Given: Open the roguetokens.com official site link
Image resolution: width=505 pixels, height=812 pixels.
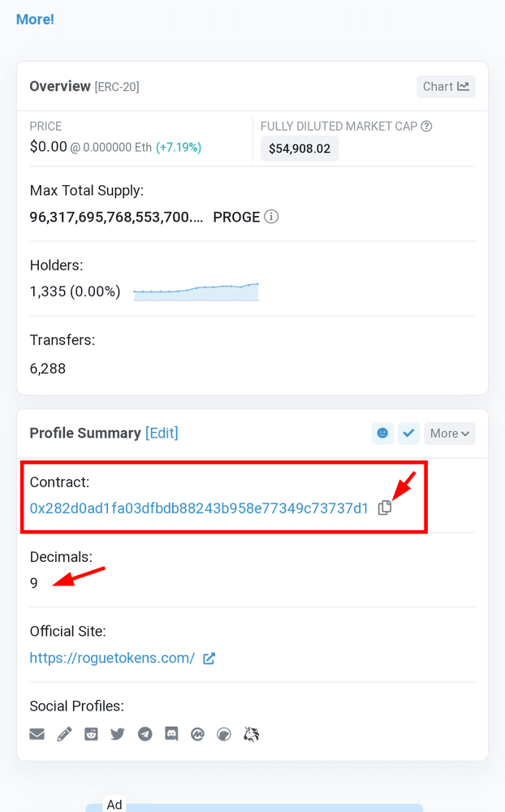Looking at the screenshot, I should point(112,658).
